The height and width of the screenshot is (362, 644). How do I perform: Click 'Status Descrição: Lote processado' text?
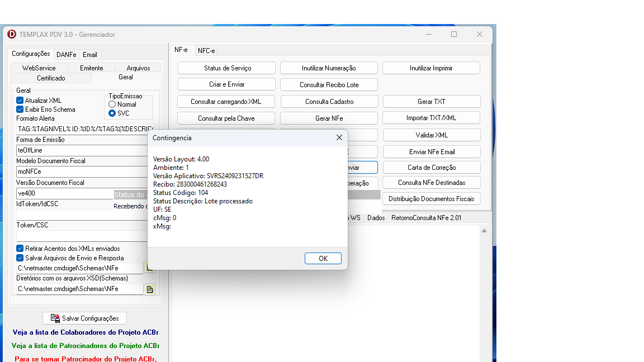click(203, 201)
